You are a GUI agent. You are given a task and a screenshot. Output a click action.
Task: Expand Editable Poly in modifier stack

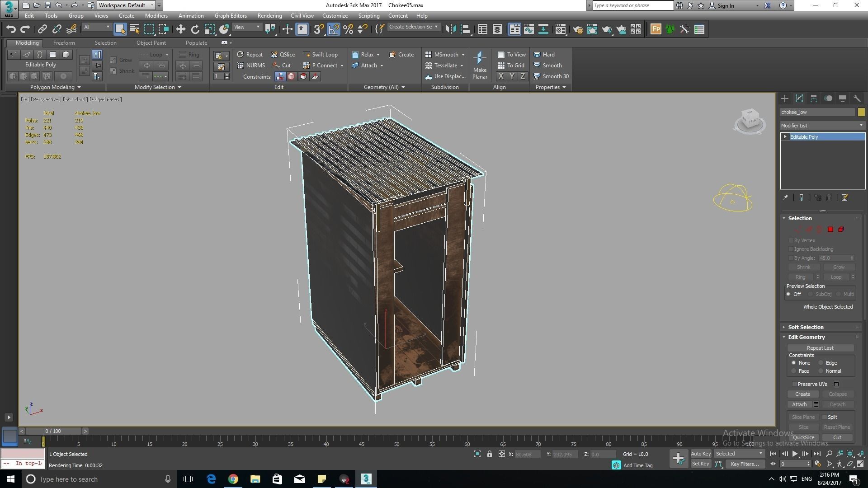(x=785, y=137)
